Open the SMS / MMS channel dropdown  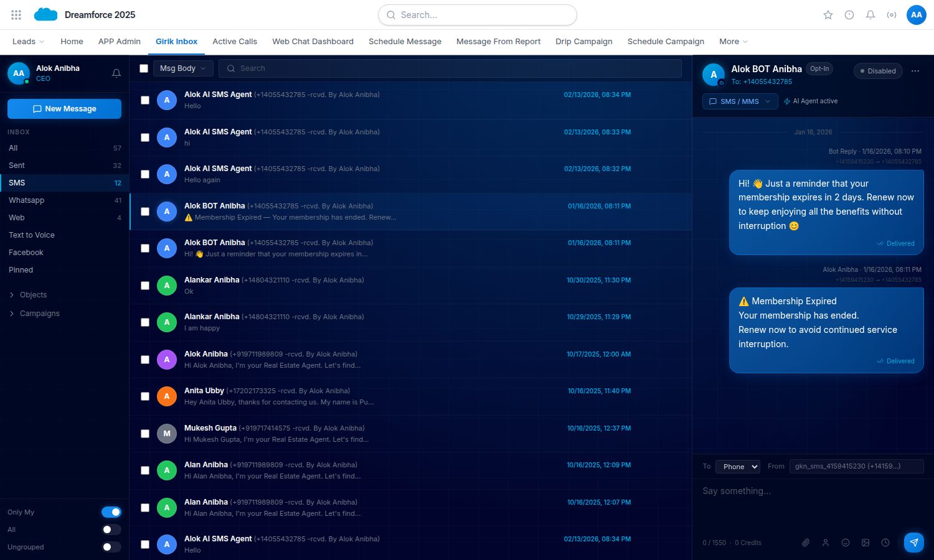[x=740, y=101]
